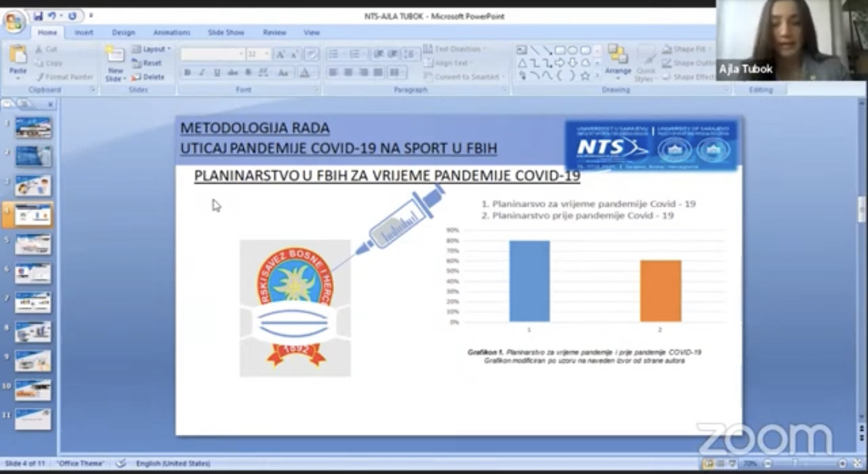Toggle underline text formatting
This screenshot has width=868, height=474.
point(217,73)
